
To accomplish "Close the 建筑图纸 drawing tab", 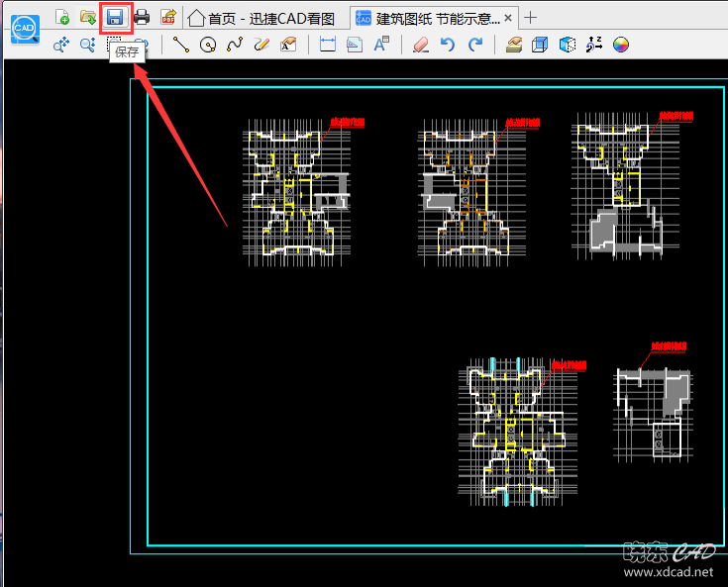I will tap(509, 18).
